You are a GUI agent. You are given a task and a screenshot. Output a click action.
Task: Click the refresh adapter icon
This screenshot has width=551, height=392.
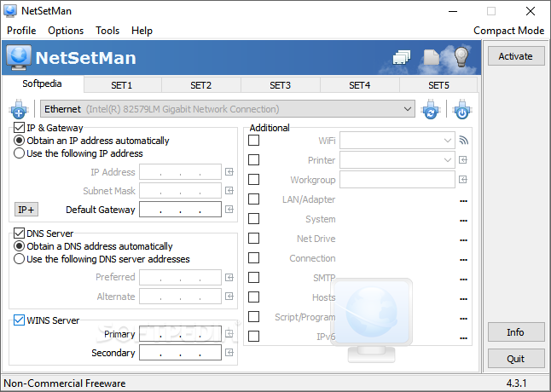[431, 109]
